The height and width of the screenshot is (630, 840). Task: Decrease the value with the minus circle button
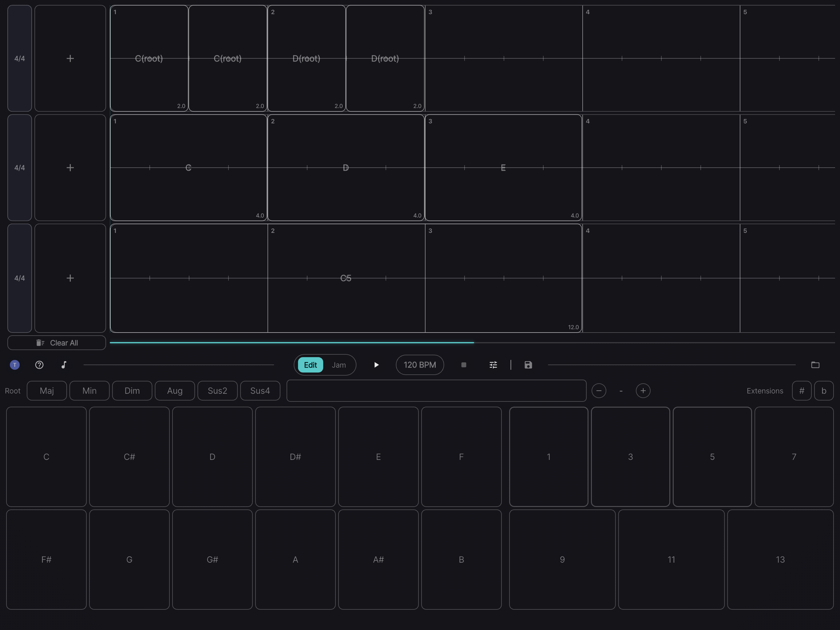(x=599, y=391)
